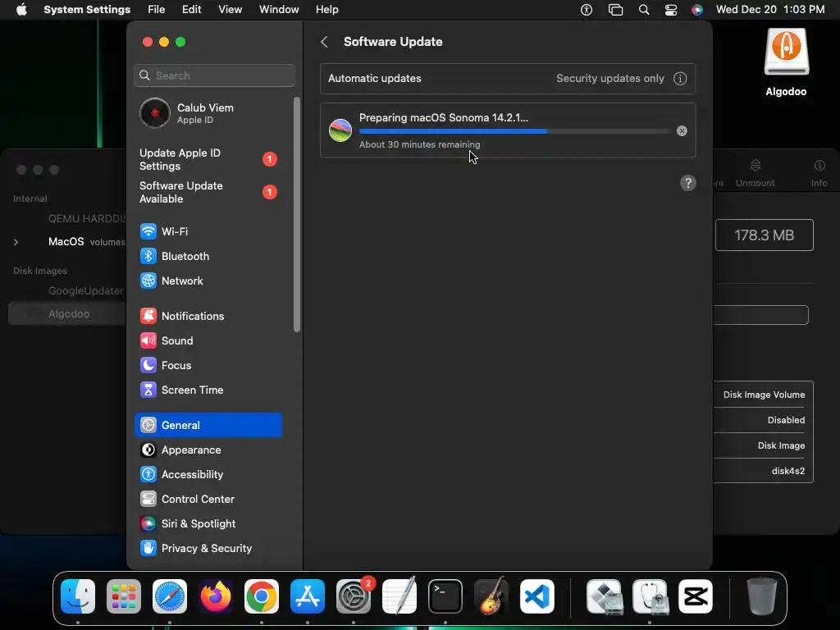Open Terminal from the Dock

[x=445, y=596]
